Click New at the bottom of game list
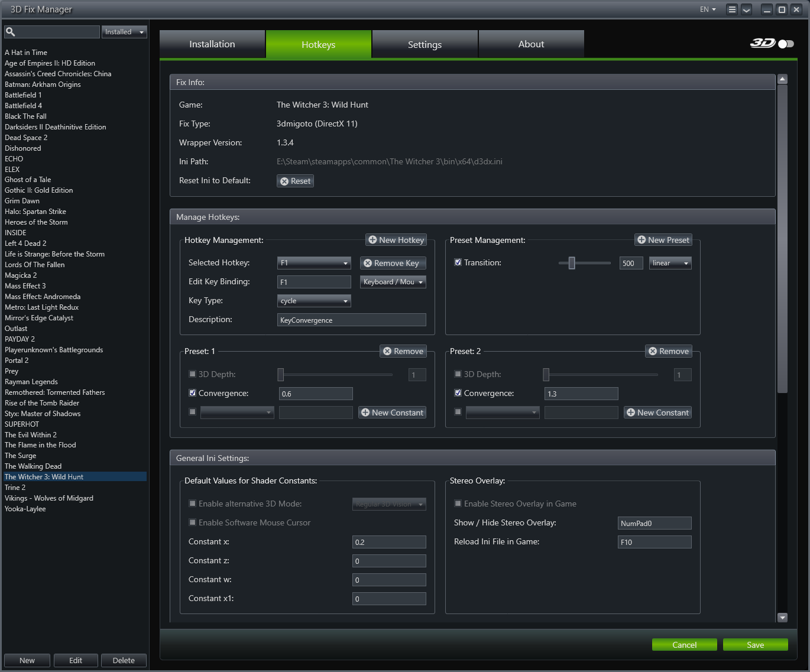Screen dimensions: 810x672 [x=27, y=660]
